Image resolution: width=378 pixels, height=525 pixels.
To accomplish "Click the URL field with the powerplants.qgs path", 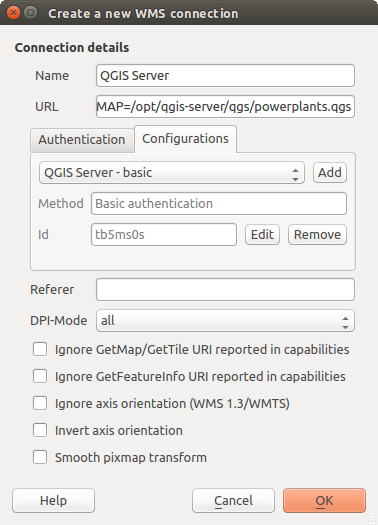I will [225, 106].
